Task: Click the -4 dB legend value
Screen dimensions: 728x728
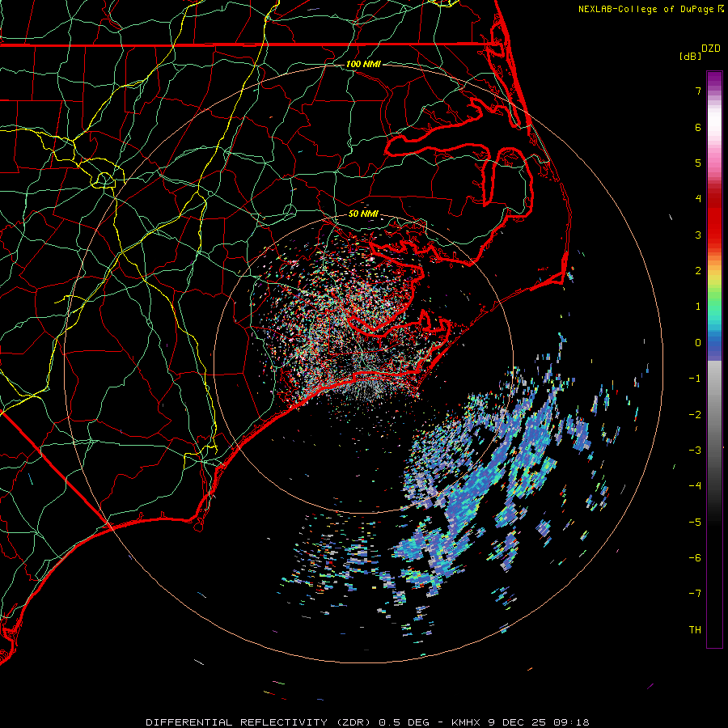Action: 695,486
